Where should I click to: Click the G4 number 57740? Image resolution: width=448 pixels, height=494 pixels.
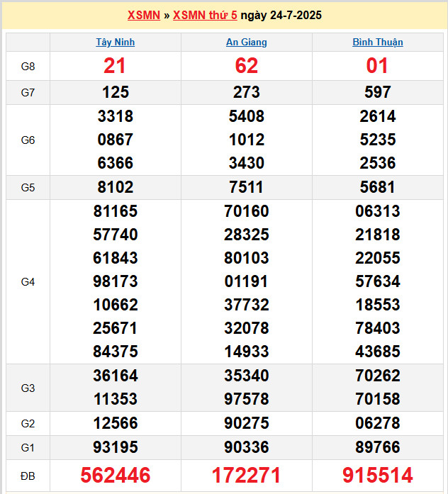coord(116,235)
